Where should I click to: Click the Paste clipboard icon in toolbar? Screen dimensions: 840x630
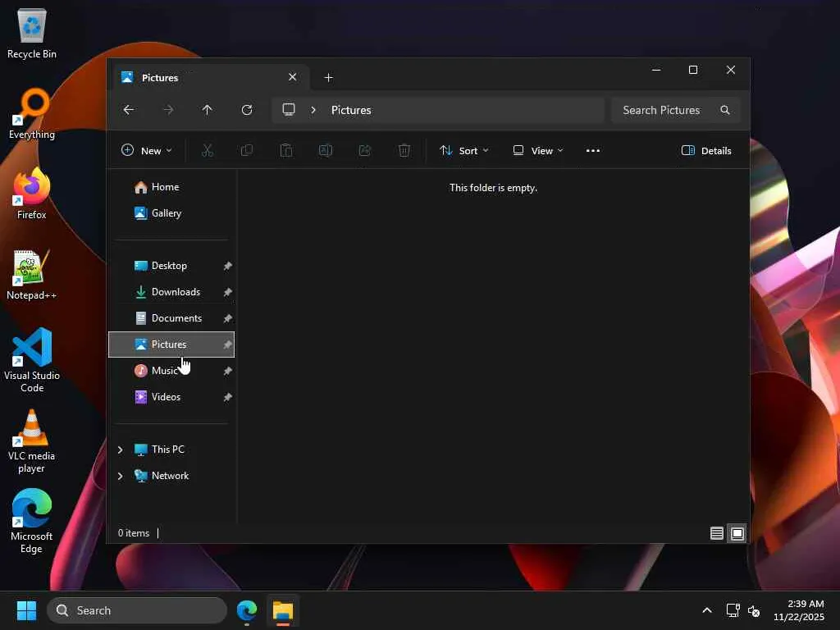click(x=286, y=151)
